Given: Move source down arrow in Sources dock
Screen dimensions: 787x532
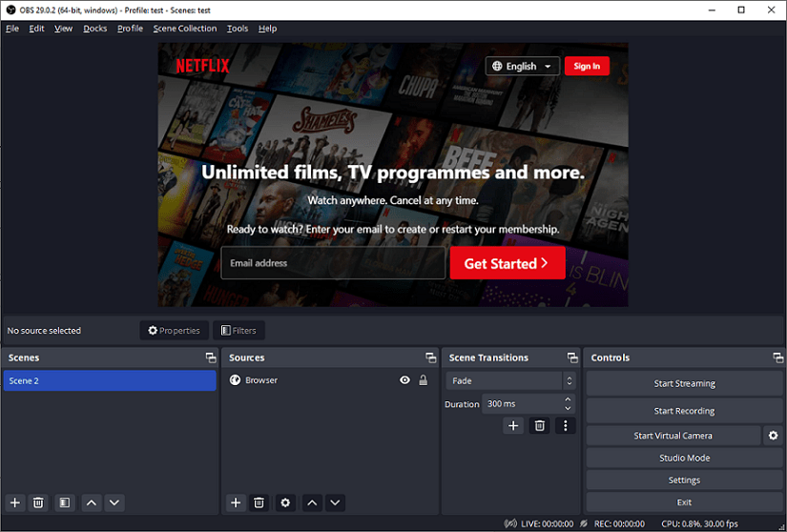Looking at the screenshot, I should click(335, 502).
